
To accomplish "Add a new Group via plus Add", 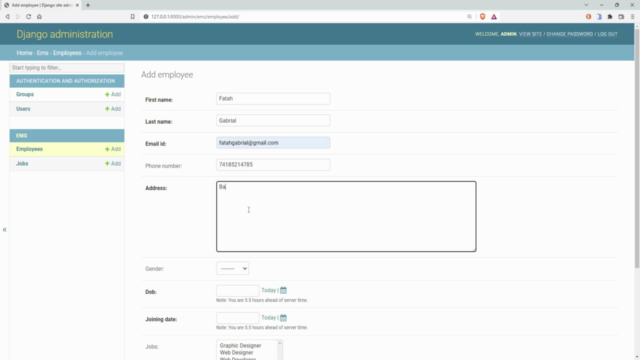I will 113,94.
